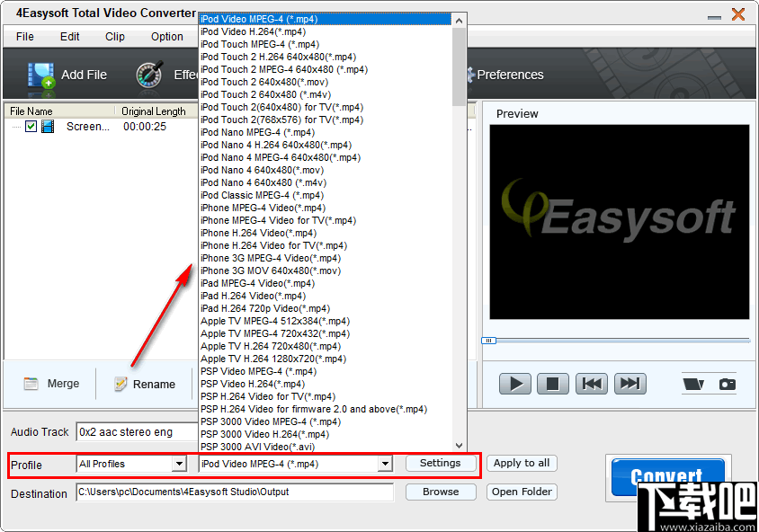759x532 pixels.
Task: Click Apply to all button
Action: coord(522,463)
